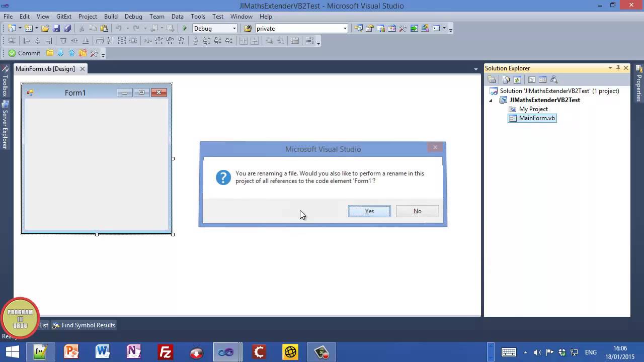Viewport: 644px width, 362px height.
Task: Switch to Find Symbol Results tab
Action: (84, 325)
